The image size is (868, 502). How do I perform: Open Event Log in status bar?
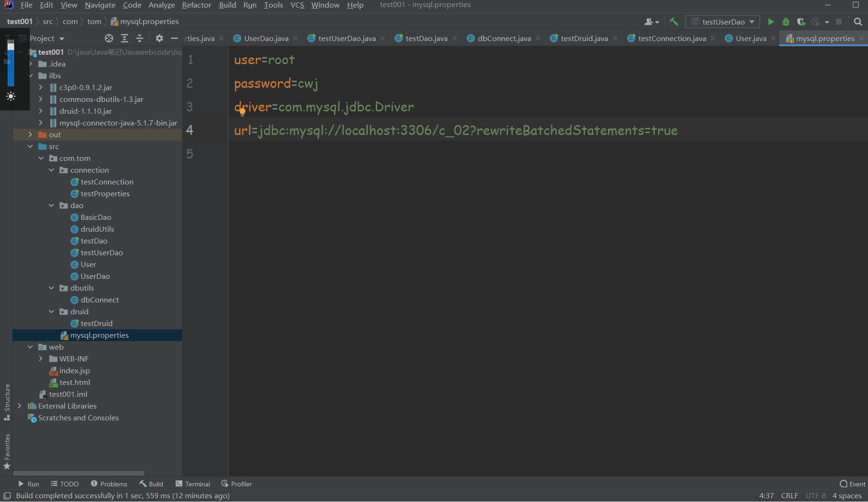(853, 484)
